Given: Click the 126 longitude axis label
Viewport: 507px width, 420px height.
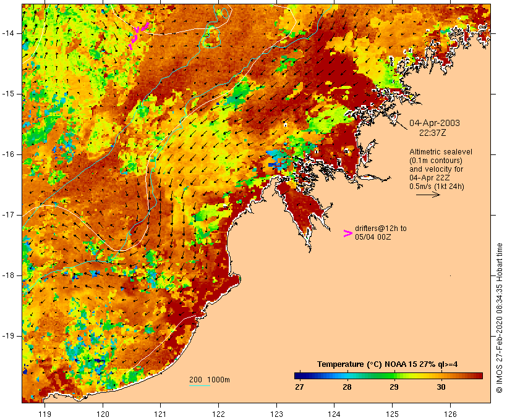Looking at the screenshot, I should point(450,414).
